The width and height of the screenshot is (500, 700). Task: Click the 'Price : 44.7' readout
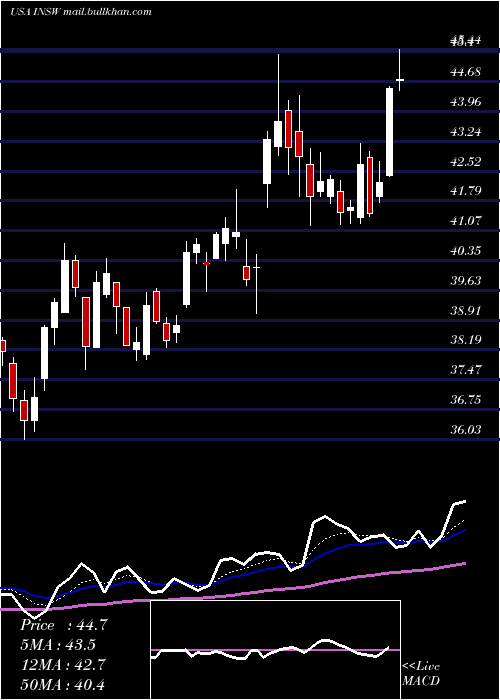pyautogui.click(x=64, y=625)
